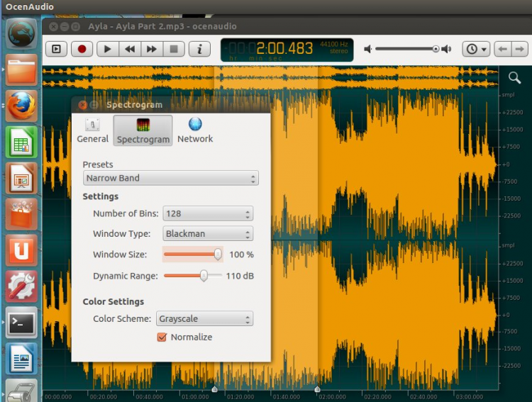Switch to the Network preferences tab
Image resolution: width=532 pixels, height=402 pixels.
195,130
